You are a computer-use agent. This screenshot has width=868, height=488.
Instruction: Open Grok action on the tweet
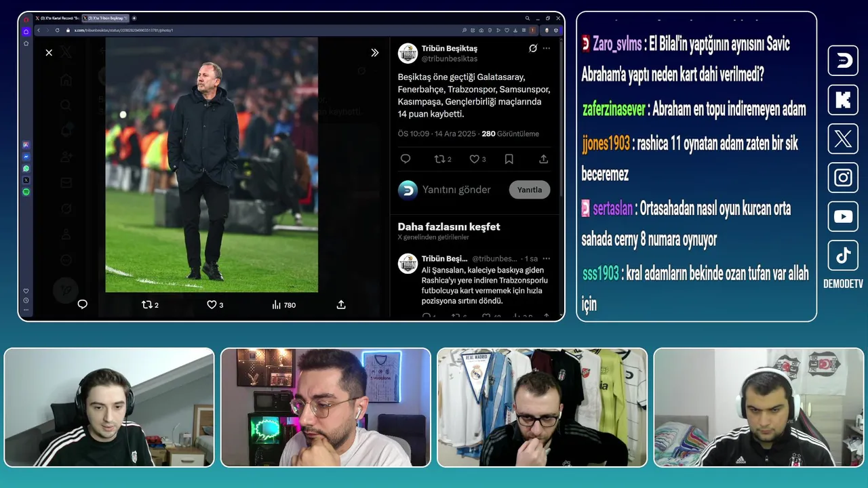pyautogui.click(x=533, y=48)
